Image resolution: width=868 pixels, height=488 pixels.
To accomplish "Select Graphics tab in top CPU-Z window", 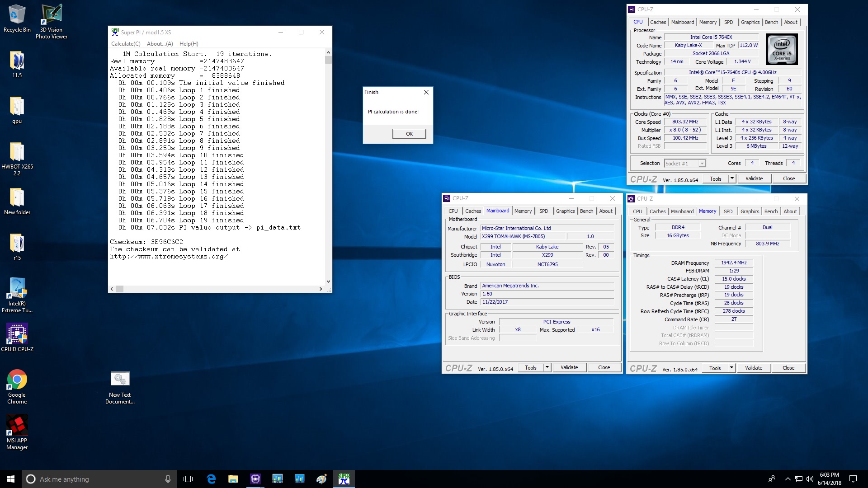I will click(750, 22).
